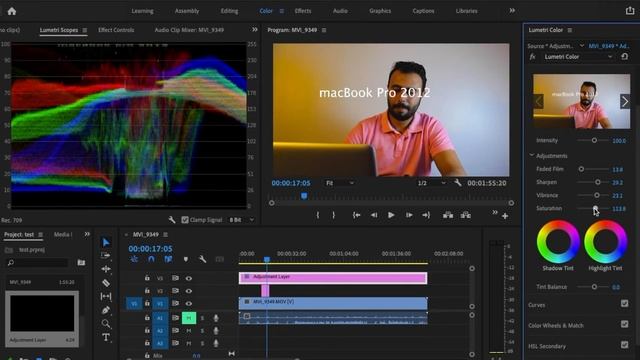Viewport: 640px width, 360px height.
Task: Toggle the Curves section checkbox
Action: (x=624, y=303)
